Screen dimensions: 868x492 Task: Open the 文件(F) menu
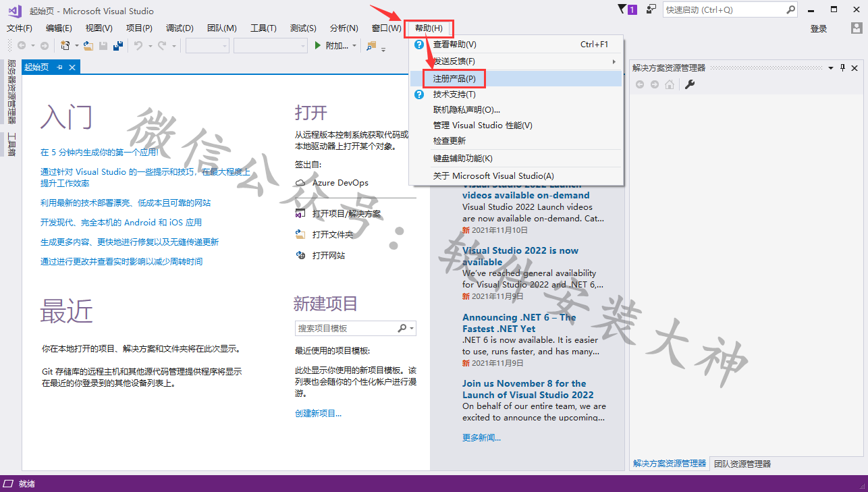[20, 28]
